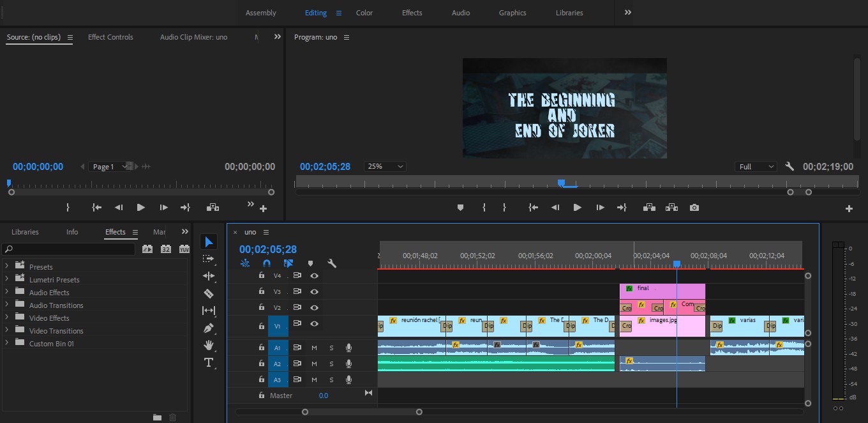Viewport: 868px width, 423px height.
Task: Play the Program monitor
Action: [577, 208]
